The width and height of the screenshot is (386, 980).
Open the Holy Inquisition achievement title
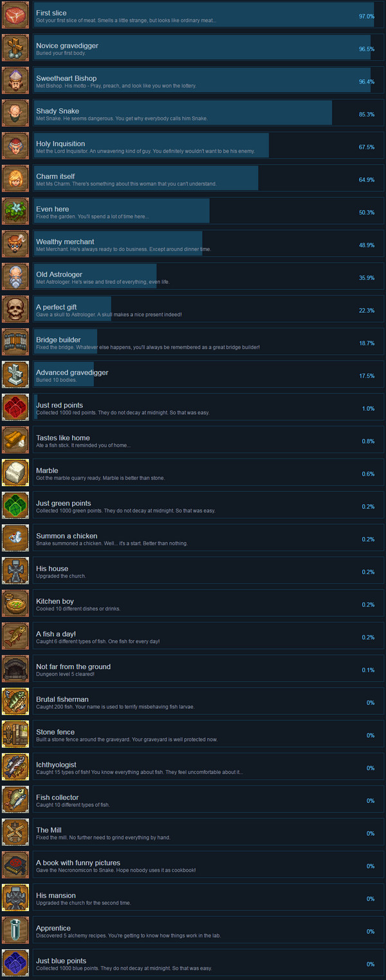point(60,144)
